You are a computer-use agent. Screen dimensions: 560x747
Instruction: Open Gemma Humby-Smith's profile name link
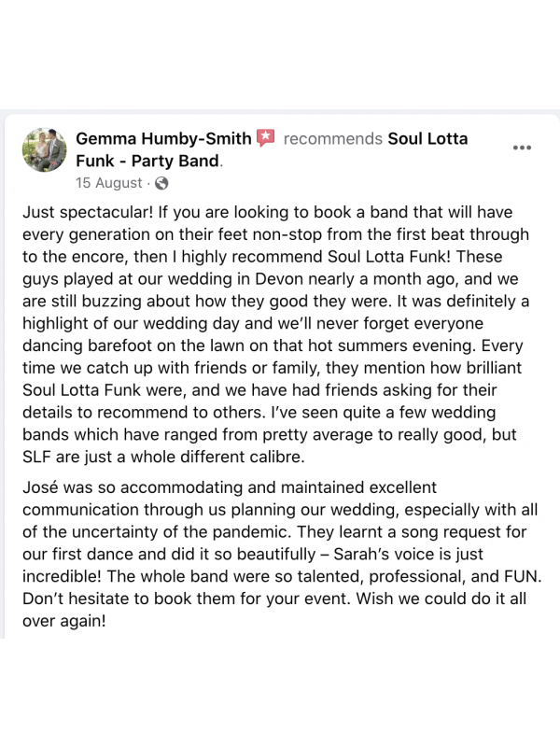click(x=163, y=138)
